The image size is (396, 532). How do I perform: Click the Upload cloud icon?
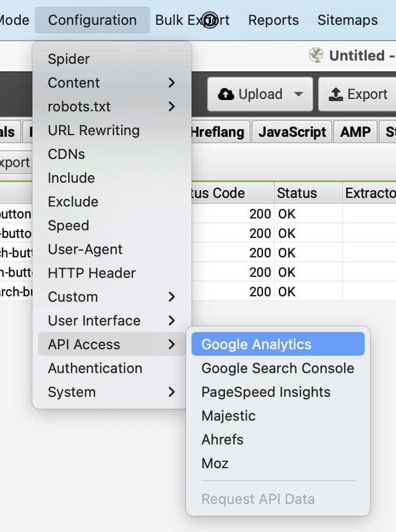point(226,94)
